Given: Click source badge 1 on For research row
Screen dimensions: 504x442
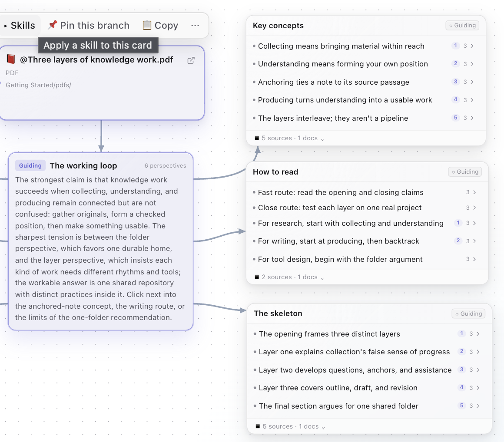Looking at the screenshot, I should 458,223.
